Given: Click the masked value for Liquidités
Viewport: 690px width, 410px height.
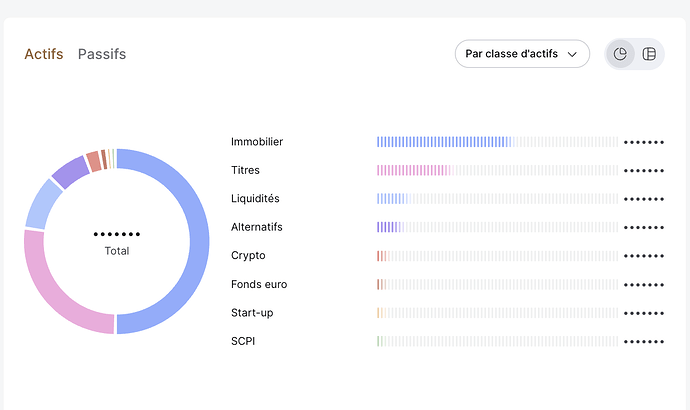Looking at the screenshot, I should click(x=644, y=199).
